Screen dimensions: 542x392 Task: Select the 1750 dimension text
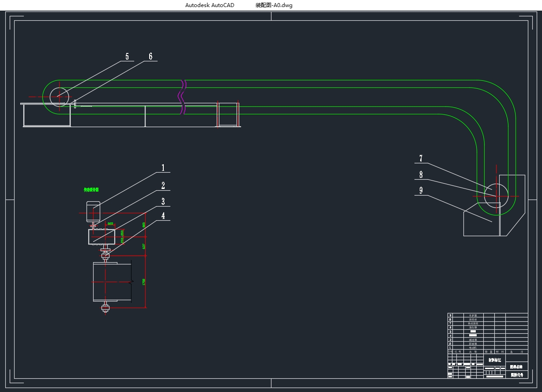(x=144, y=282)
